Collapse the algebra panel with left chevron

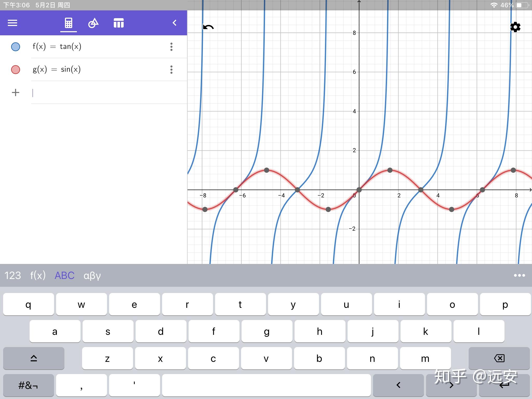click(x=175, y=23)
